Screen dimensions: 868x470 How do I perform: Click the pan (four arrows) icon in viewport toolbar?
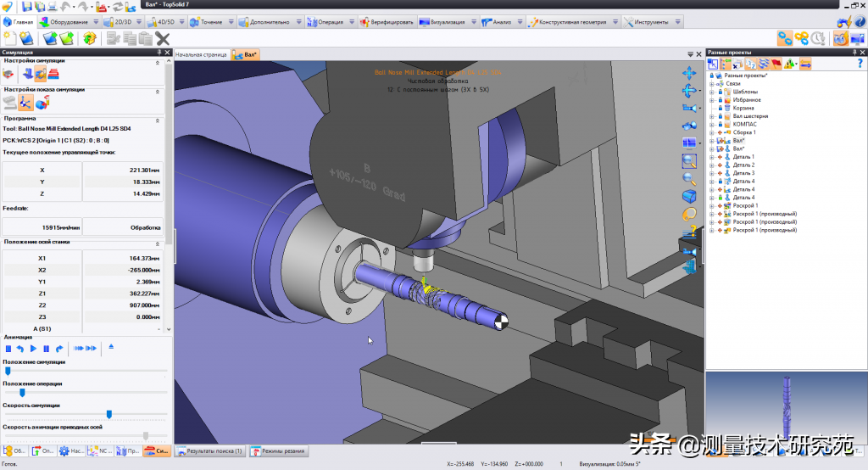coord(689,73)
